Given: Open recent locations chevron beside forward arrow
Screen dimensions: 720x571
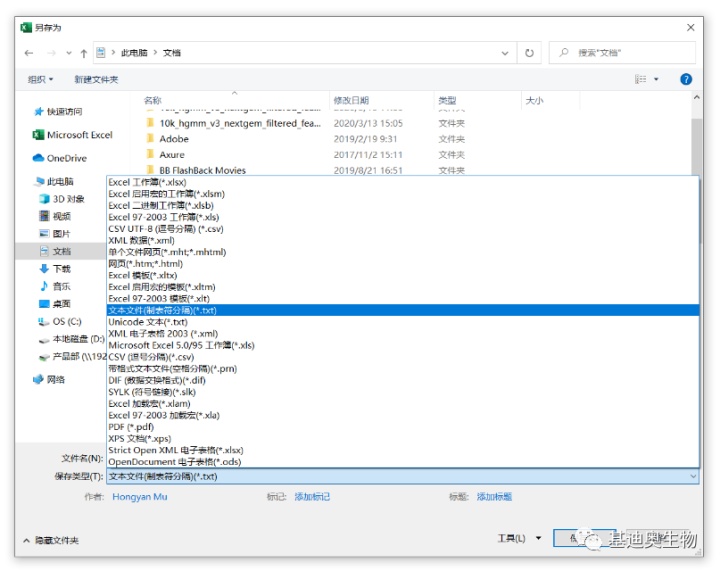Looking at the screenshot, I should click(69, 53).
